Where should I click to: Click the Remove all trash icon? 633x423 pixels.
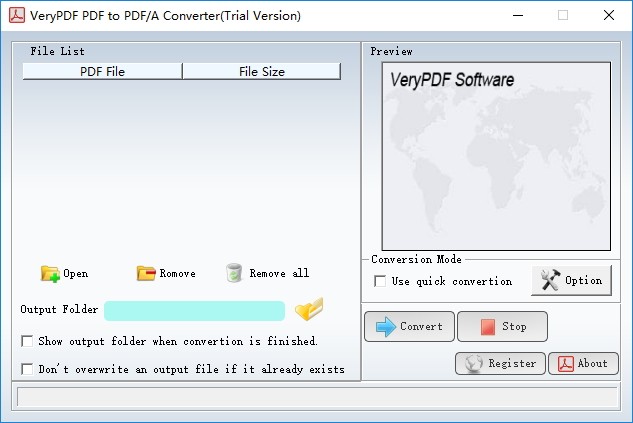pyautogui.click(x=234, y=273)
